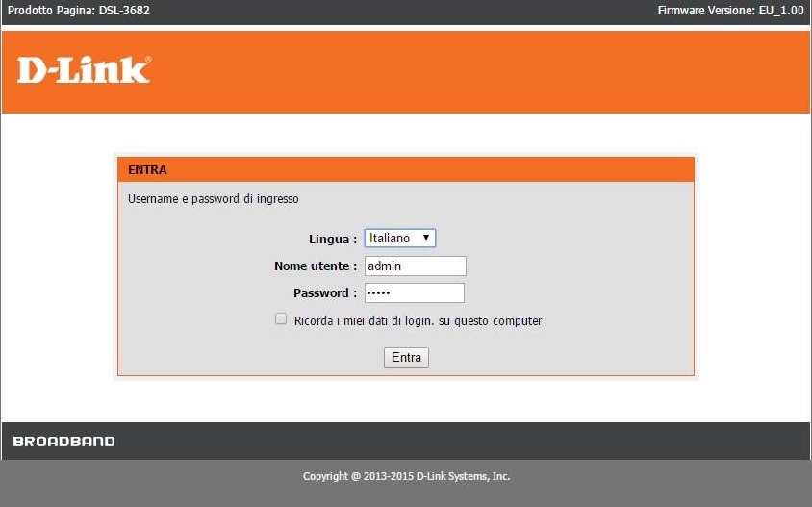
Task: Click the dark top status bar center
Action: pos(405,12)
